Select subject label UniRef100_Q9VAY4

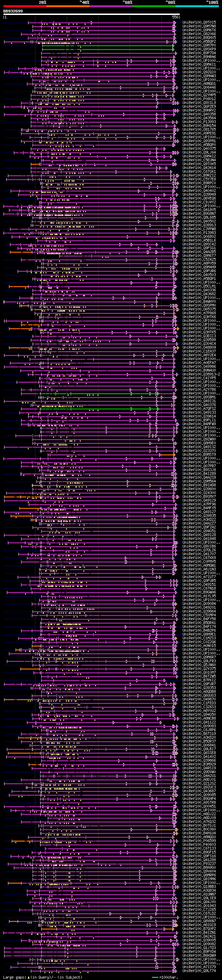click(199, 871)
